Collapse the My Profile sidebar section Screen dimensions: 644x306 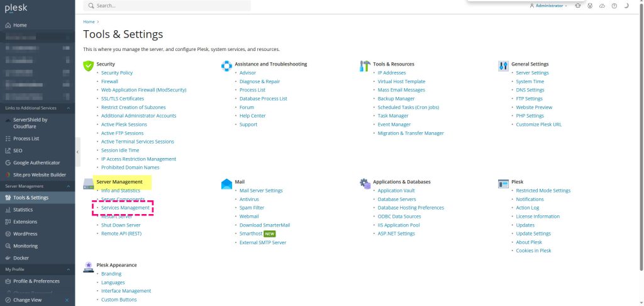tap(69, 269)
